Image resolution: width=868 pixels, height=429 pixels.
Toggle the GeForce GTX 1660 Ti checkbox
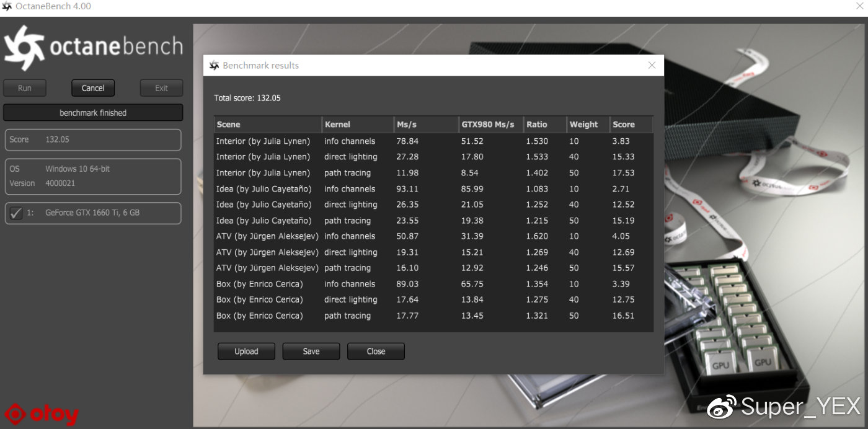tap(16, 213)
